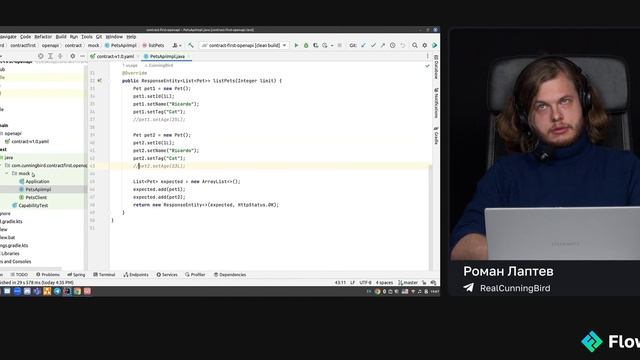Open the run configuration dropdown 'contract-first-openapi [clean build]'
Screen dimensions: 640x360
click(244, 45)
